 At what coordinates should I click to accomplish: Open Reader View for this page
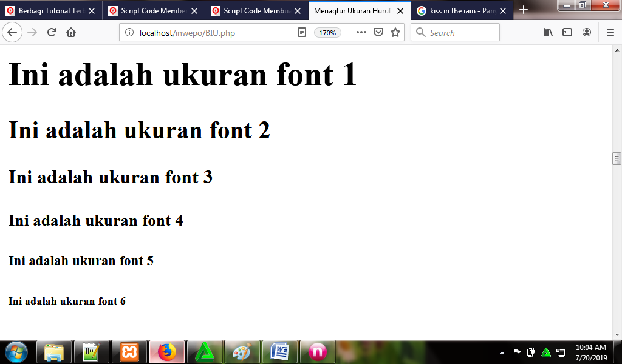tap(302, 32)
